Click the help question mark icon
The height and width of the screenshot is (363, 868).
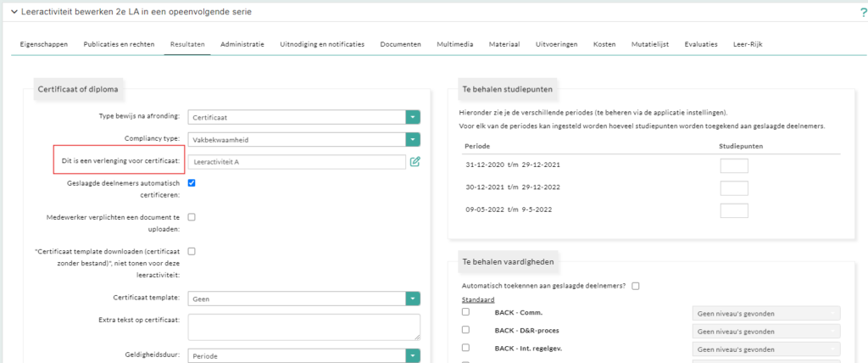coord(863,12)
